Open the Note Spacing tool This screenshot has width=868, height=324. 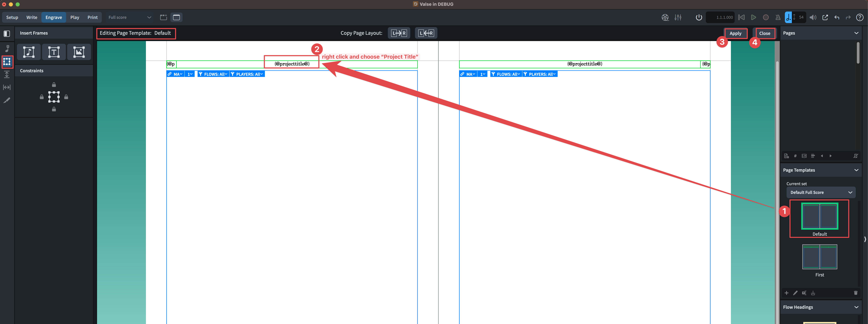[x=7, y=87]
